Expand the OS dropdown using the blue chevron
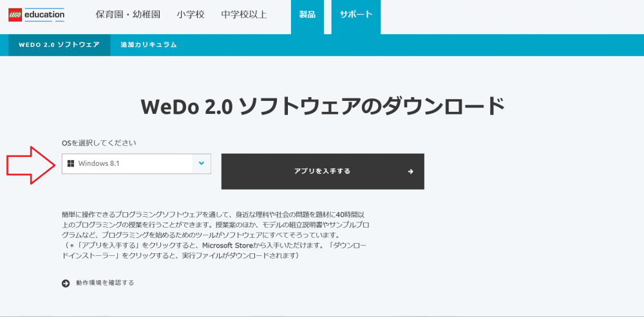Image resolution: width=644 pixels, height=317 pixels. 202,163
